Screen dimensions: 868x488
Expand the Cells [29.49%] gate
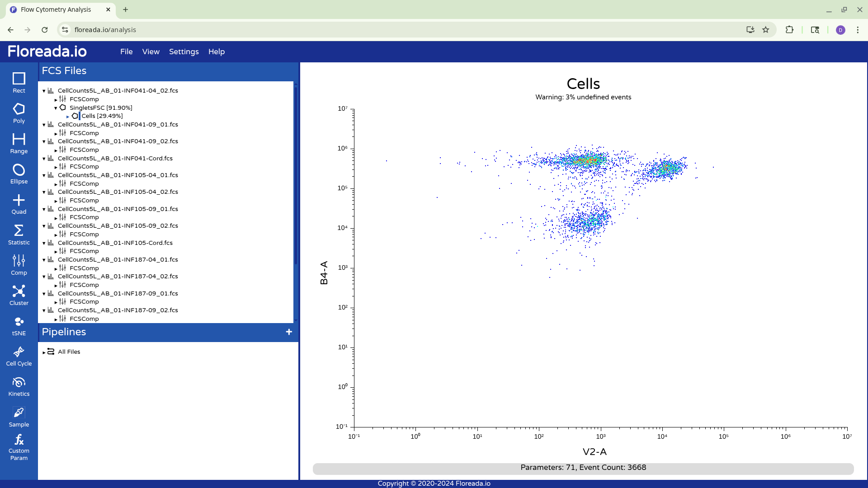[68, 117]
